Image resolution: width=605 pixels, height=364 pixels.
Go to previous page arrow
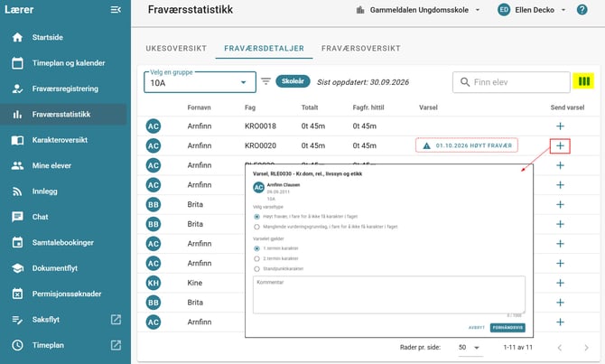pos(560,348)
